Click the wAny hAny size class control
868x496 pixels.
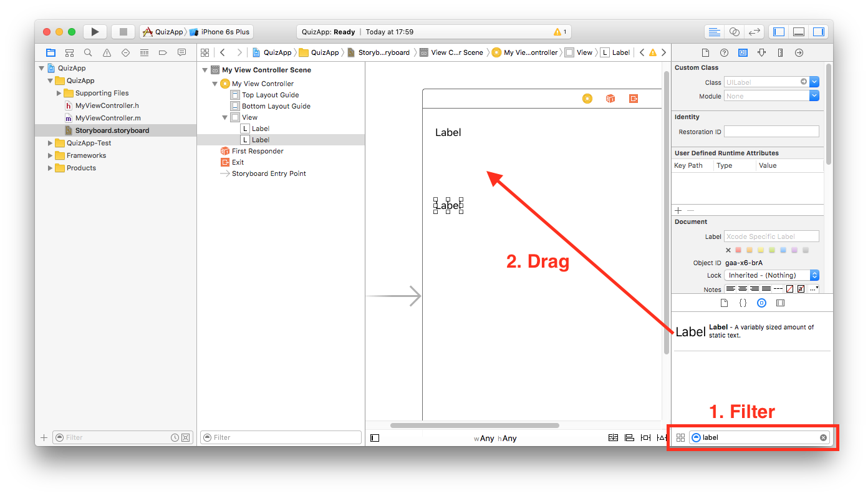pos(495,439)
